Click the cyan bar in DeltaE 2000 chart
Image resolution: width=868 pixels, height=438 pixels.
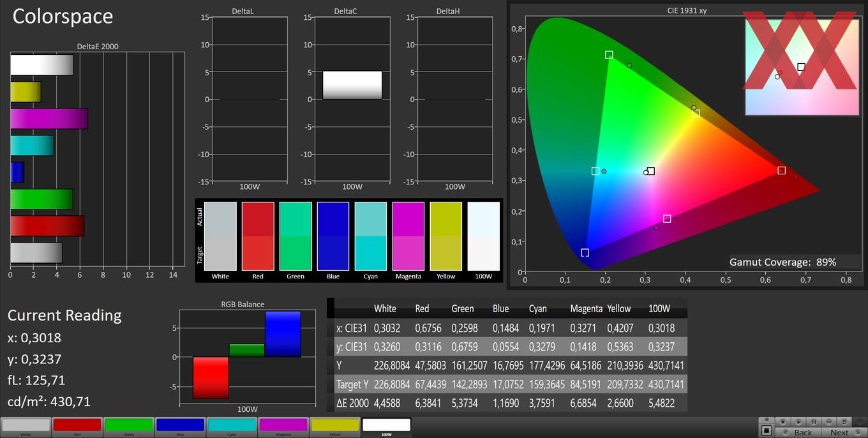[x=32, y=146]
